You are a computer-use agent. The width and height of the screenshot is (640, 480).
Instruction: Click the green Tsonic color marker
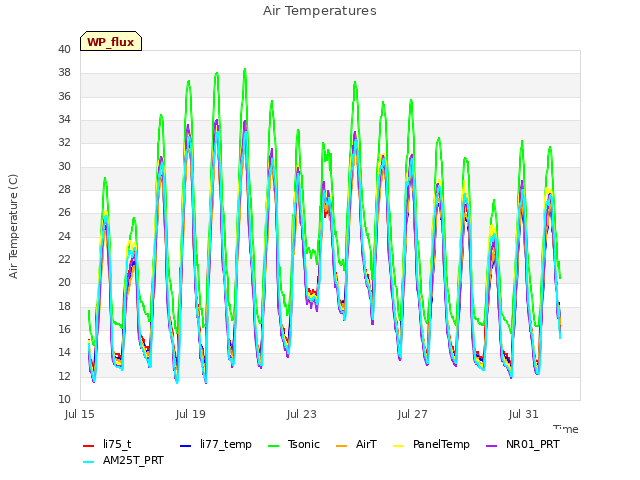(x=273, y=446)
